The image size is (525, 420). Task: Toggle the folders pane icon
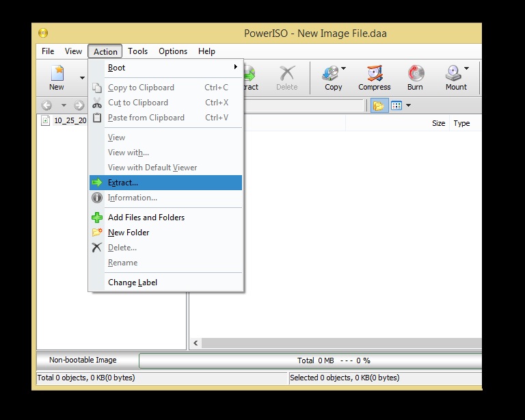(379, 105)
